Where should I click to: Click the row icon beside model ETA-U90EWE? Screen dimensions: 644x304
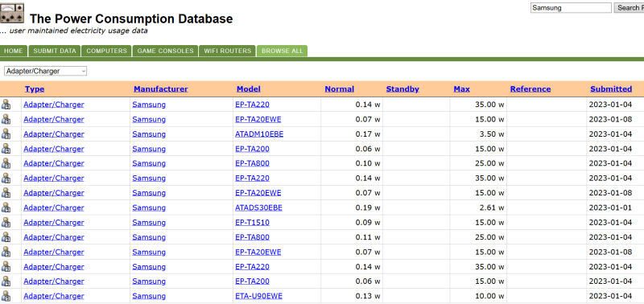(6, 296)
